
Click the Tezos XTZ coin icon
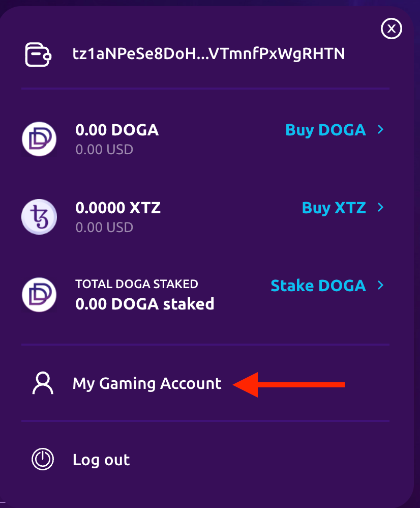(x=39, y=217)
